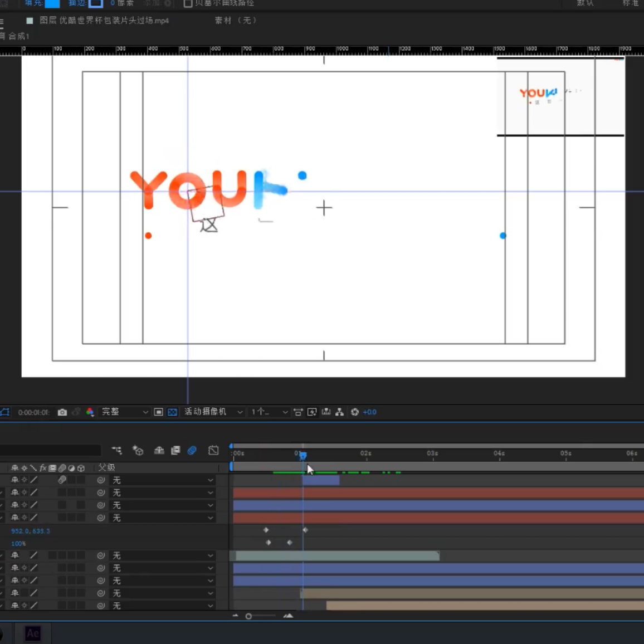The image size is (644, 644).
Task: Click the blue fill color swatch
Action: click(x=52, y=3)
